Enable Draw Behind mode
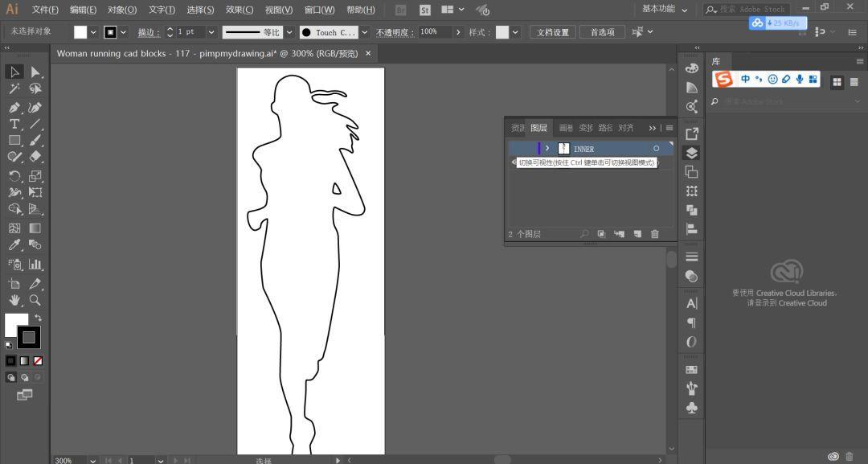The width and height of the screenshot is (868, 464). [24, 378]
